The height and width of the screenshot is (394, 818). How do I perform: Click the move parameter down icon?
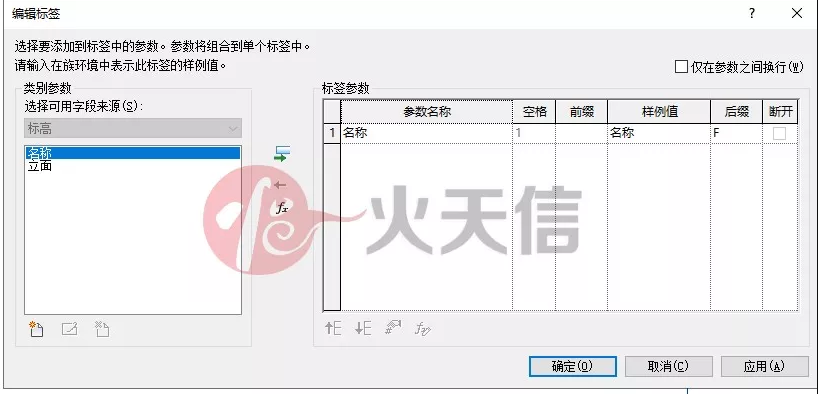pos(363,328)
